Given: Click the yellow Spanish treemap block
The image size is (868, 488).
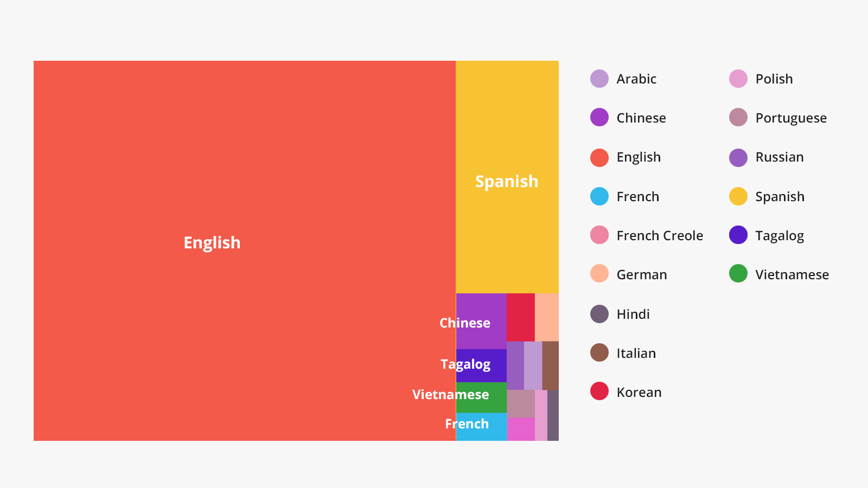Looking at the screenshot, I should (507, 177).
